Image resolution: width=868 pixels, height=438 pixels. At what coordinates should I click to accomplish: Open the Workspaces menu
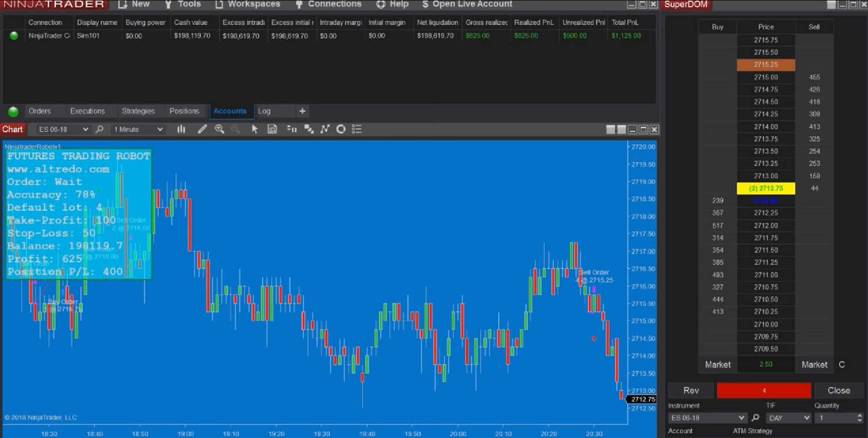tap(248, 5)
